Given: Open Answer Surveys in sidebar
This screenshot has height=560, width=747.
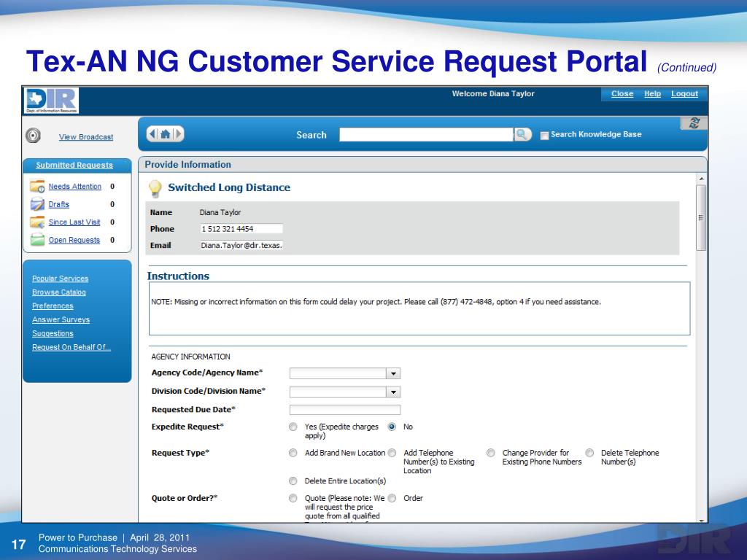Looking at the screenshot, I should [61, 320].
